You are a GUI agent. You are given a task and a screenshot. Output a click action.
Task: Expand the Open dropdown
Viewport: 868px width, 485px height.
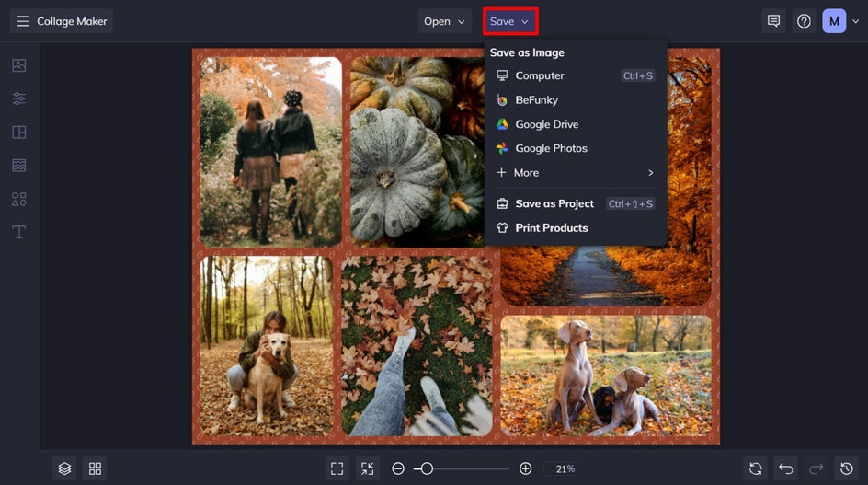(x=444, y=21)
